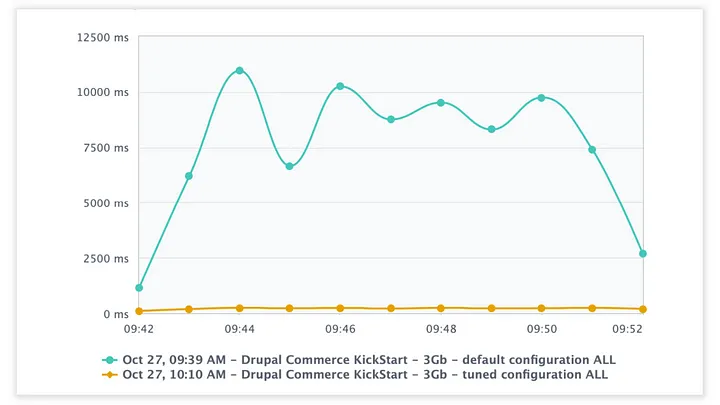This screenshot has width=720, height=405.
Task: Click the teal dip point at 09:45
Action: point(289,166)
